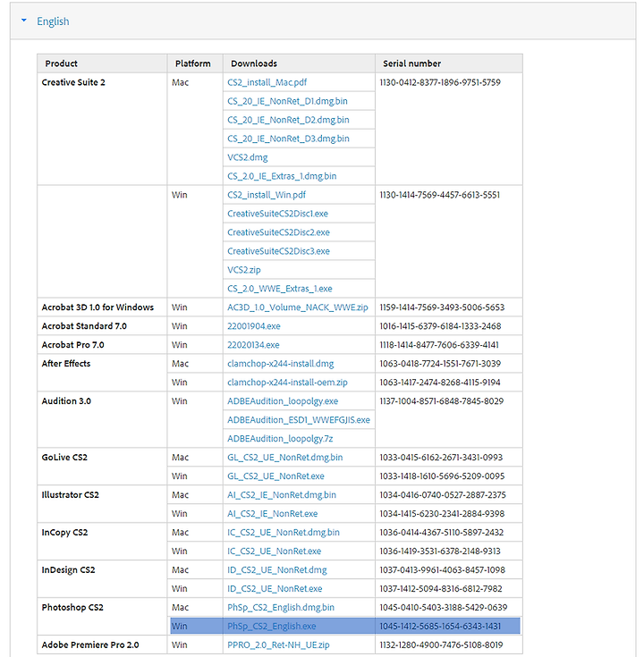Download IC_CS2_UE_NonRet.dmg.bin
Screen dimensions: 644x657
point(284,533)
